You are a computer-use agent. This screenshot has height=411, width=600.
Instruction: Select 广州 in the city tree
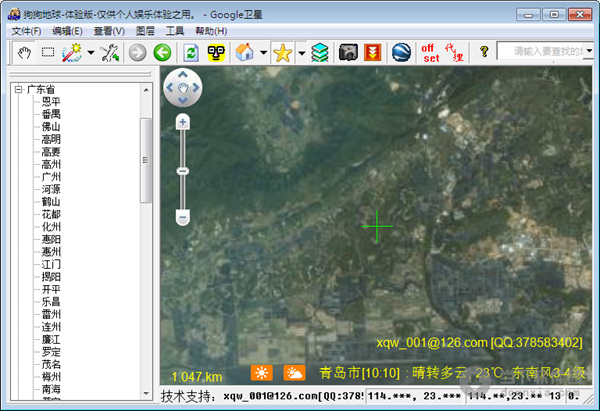click(x=50, y=177)
